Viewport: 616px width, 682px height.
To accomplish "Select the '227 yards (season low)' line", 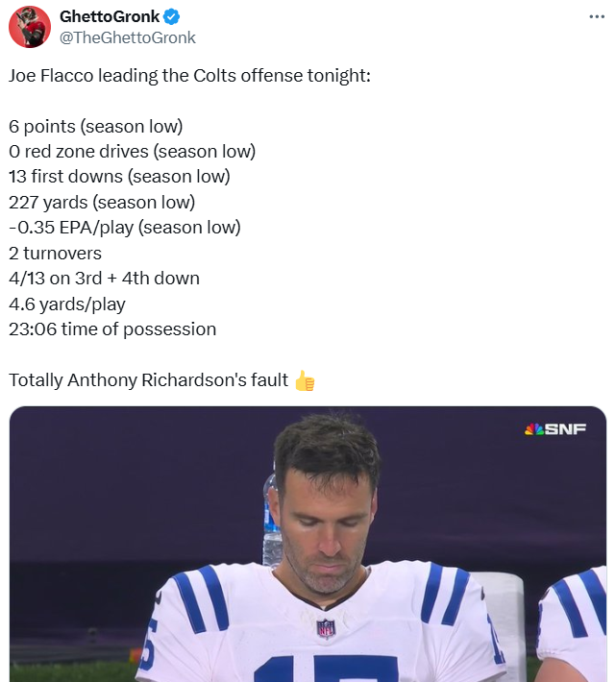I will click(x=102, y=203).
